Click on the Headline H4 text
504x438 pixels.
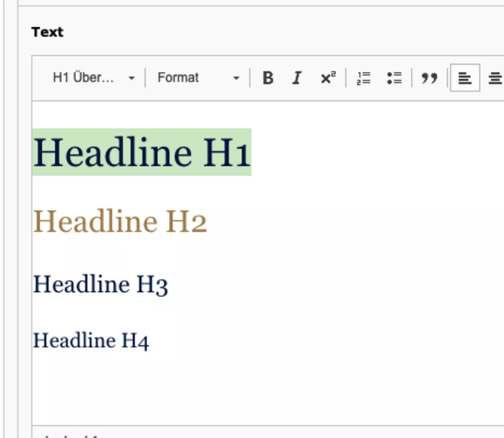(x=91, y=341)
